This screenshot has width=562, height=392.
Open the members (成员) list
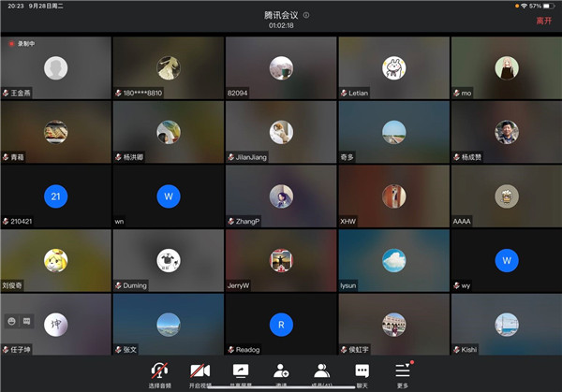(x=321, y=373)
